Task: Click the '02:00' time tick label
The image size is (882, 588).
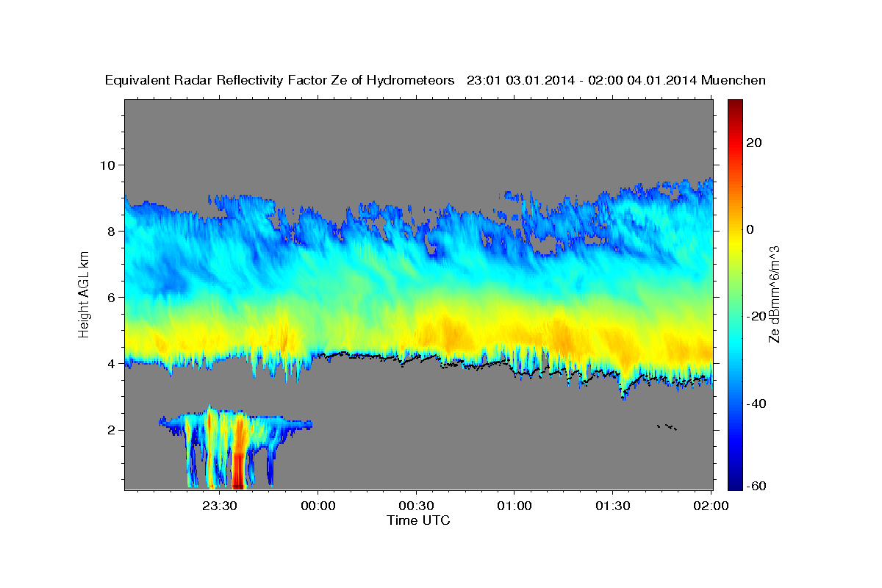Action: [x=711, y=506]
